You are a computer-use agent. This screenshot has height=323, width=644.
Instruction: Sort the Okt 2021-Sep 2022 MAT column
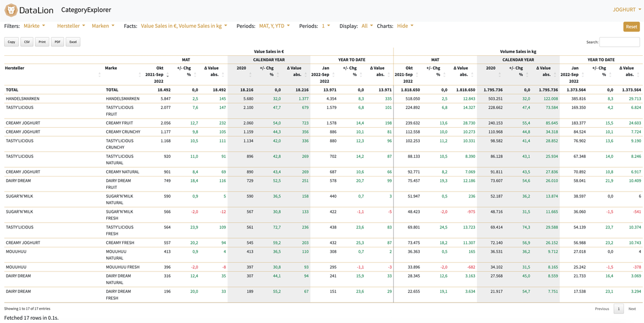click(x=167, y=76)
